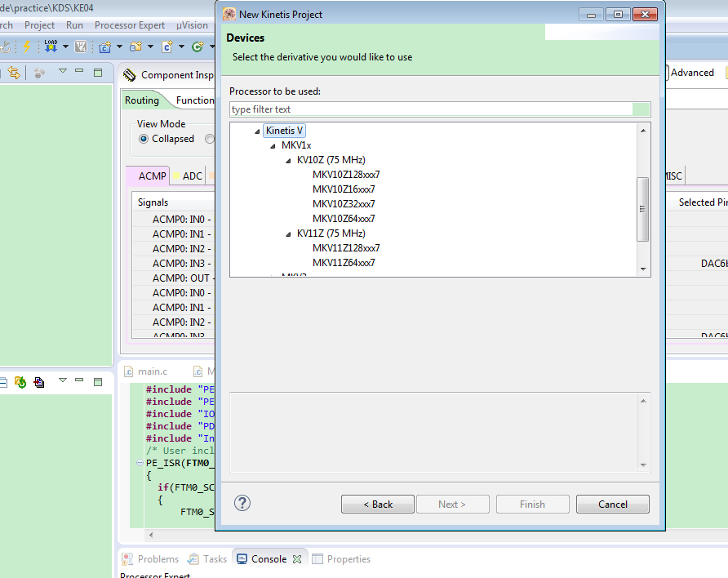The image size is (728, 578).
Task: Click the yellow lightning flash toolbar icon
Action: [26, 47]
